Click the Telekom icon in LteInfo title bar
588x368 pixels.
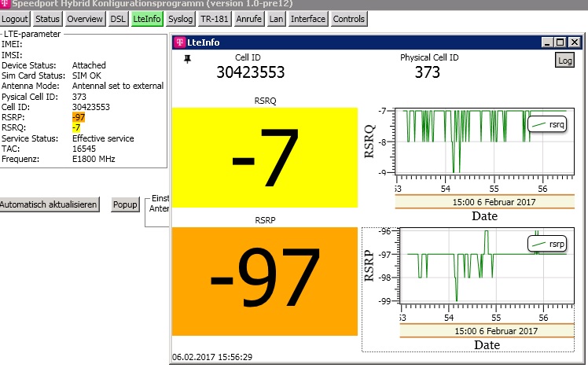(x=180, y=42)
